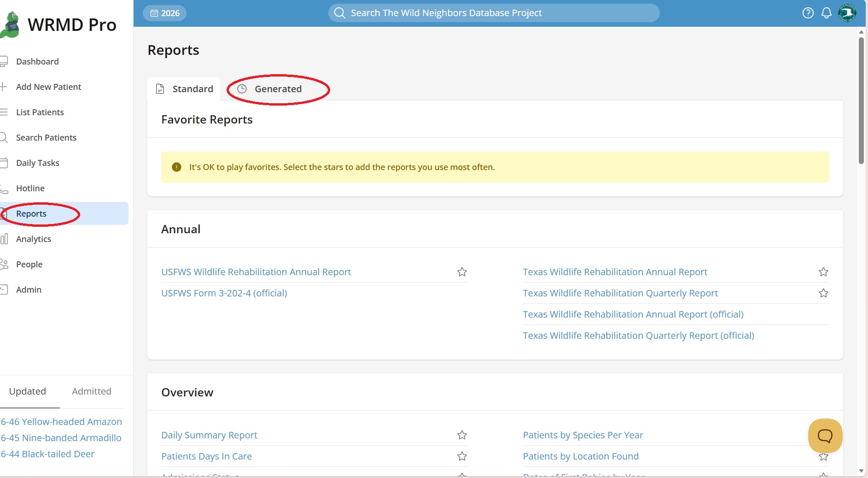868x478 pixels.
Task: Click the document icon on Standard tab
Action: coord(160,89)
